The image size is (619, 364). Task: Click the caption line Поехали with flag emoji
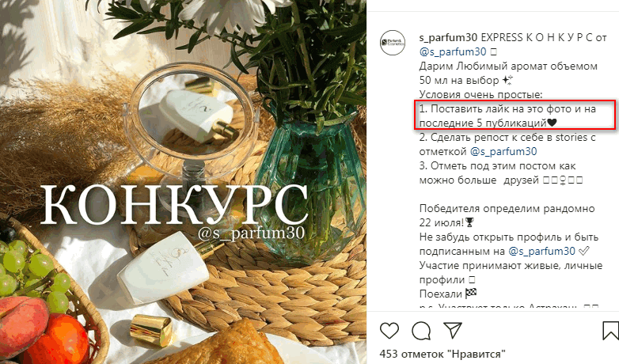[448, 294]
